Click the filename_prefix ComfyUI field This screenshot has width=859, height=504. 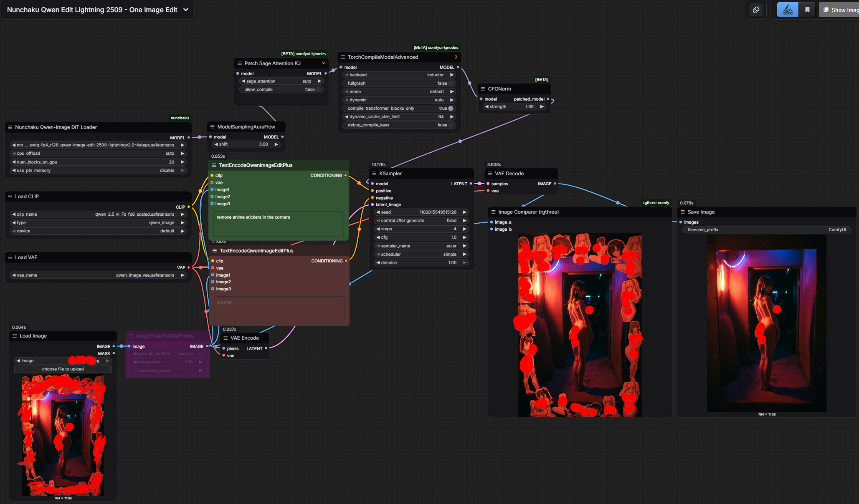[766, 230]
